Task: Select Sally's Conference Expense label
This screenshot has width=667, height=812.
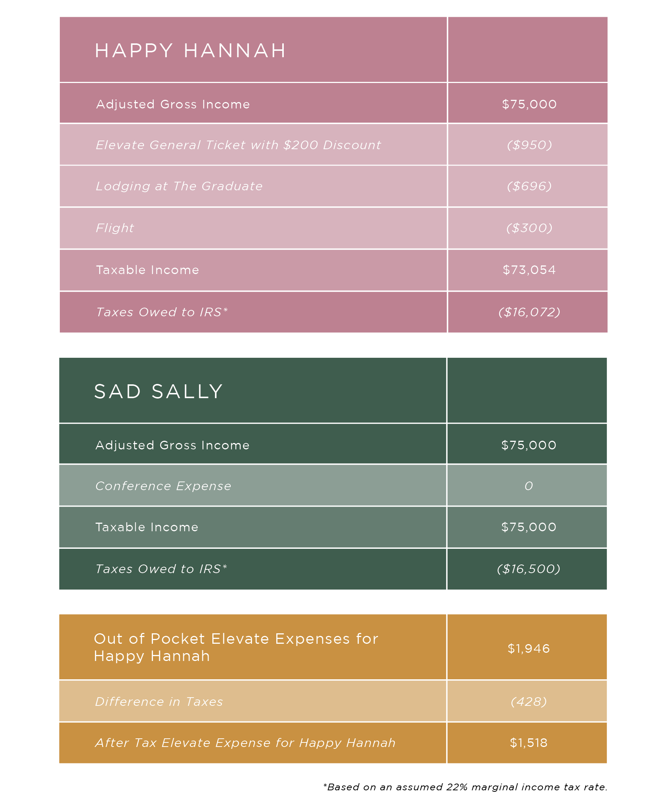Action: (x=163, y=486)
